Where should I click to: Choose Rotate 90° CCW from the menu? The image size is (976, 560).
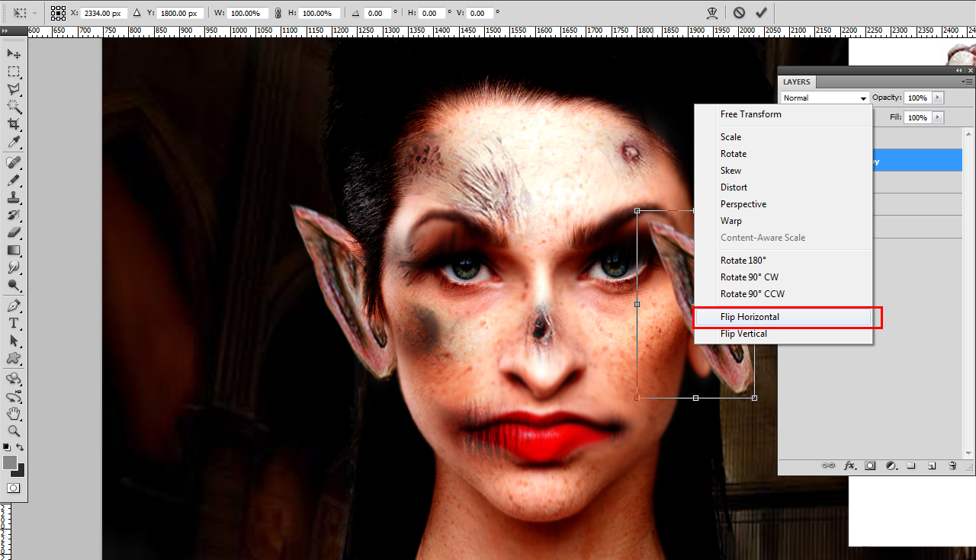[x=784, y=294]
